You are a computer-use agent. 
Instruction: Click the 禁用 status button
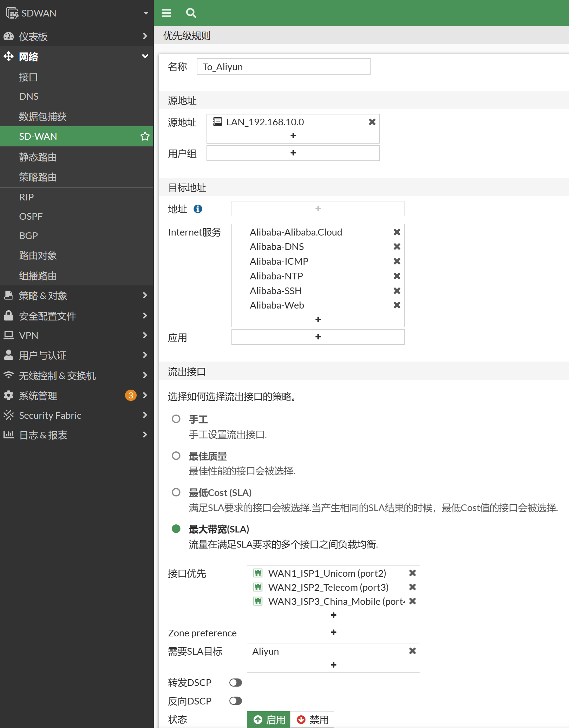point(312,720)
